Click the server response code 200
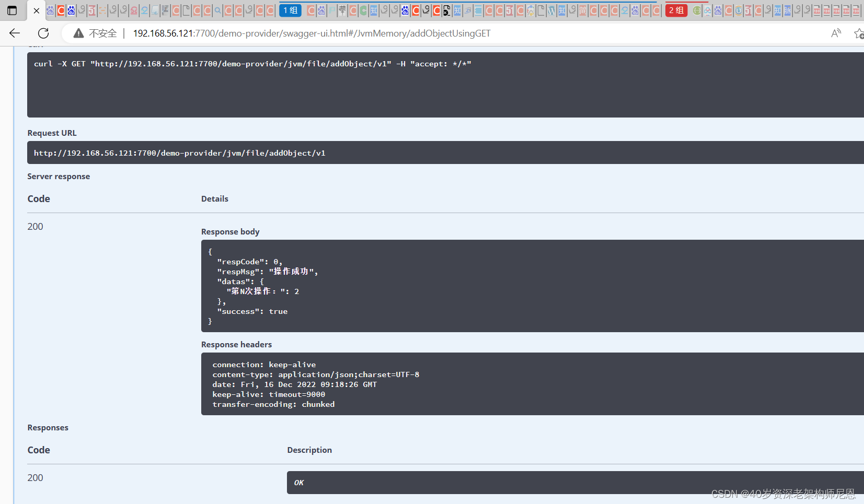864x504 pixels. coord(35,227)
